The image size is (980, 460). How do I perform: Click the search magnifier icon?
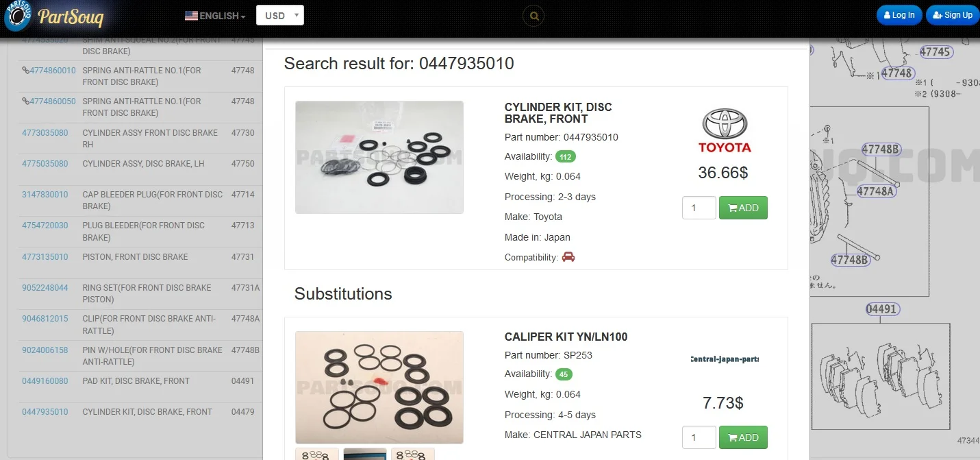(x=533, y=16)
